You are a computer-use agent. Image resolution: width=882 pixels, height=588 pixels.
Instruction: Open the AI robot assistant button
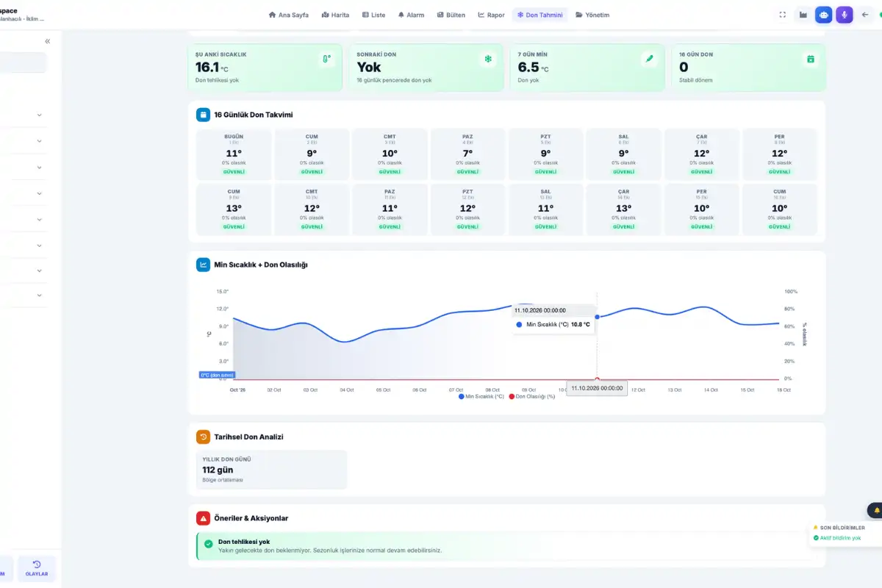824,15
